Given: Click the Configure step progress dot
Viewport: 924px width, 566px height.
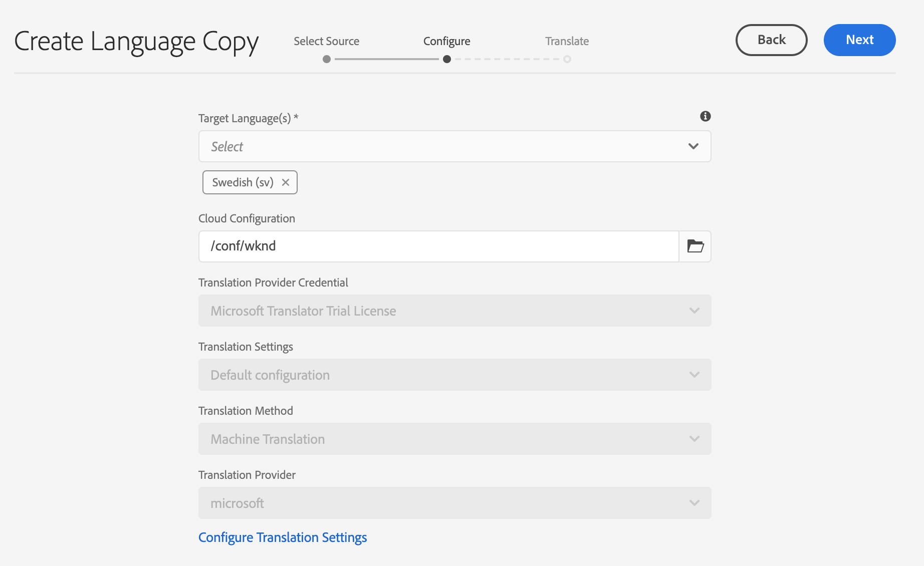Looking at the screenshot, I should click(x=447, y=59).
